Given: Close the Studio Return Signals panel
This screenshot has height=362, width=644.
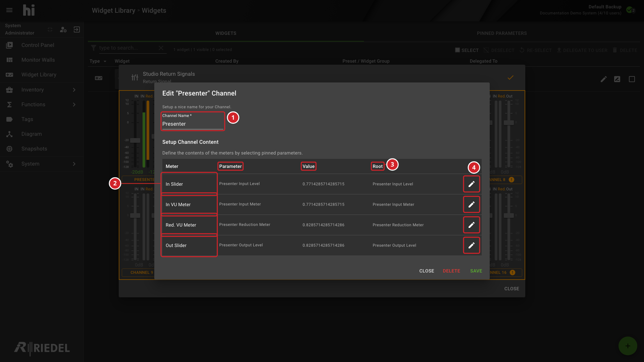Looking at the screenshot, I should [512, 289].
